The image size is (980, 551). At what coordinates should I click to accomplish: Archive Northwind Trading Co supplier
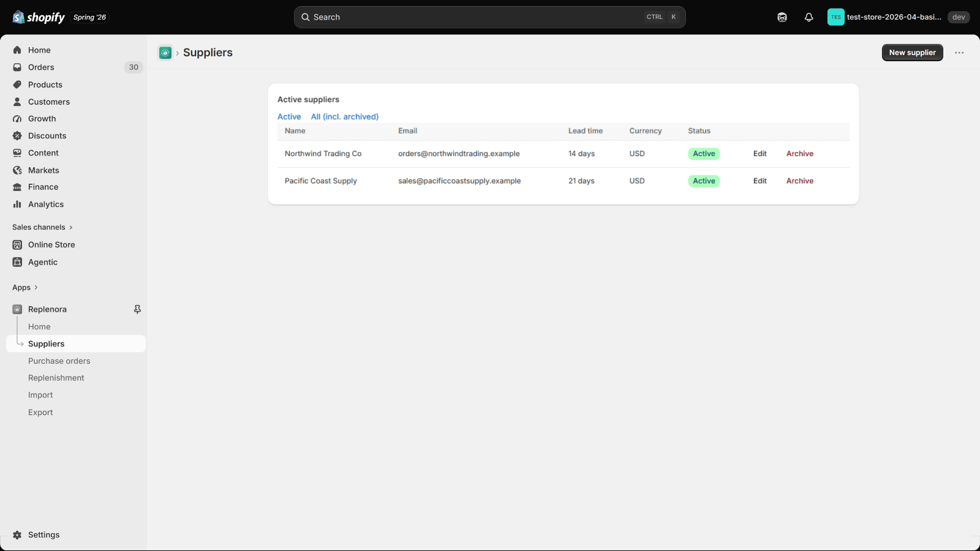[800, 154]
